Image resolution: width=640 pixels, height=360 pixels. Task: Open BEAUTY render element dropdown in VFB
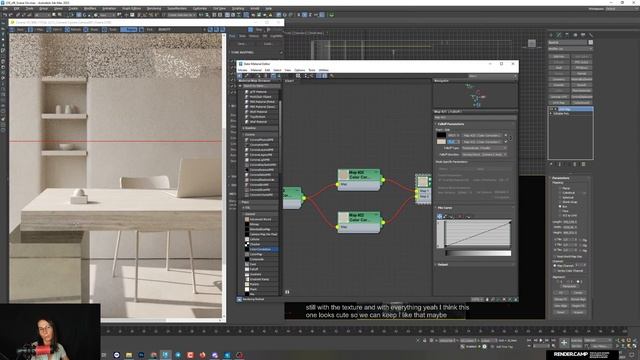[180, 29]
